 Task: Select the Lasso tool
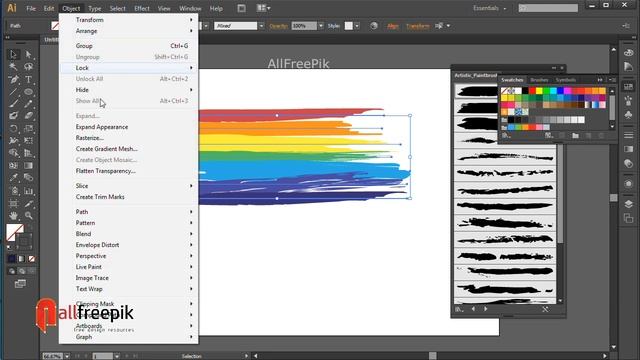point(28,67)
